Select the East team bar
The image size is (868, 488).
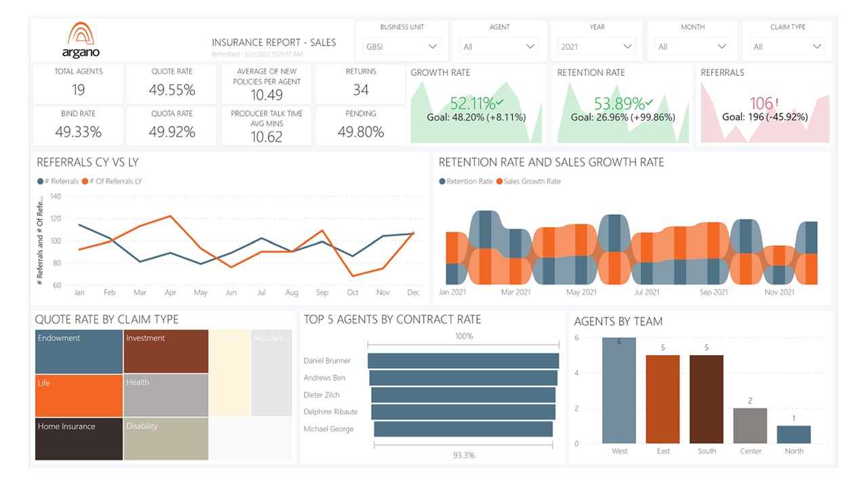click(663, 400)
